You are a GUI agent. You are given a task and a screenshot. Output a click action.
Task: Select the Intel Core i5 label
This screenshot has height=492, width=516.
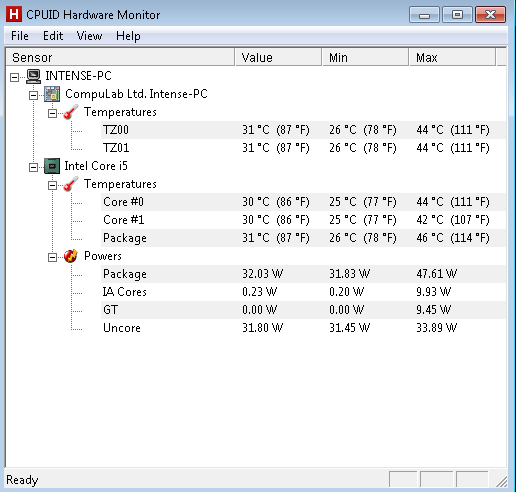(96, 166)
